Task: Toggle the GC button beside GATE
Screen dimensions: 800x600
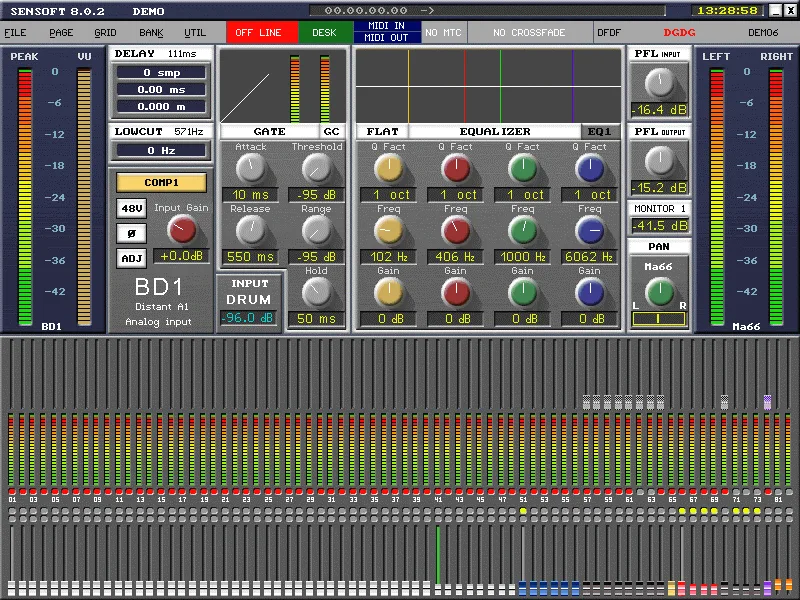Action: 332,132
